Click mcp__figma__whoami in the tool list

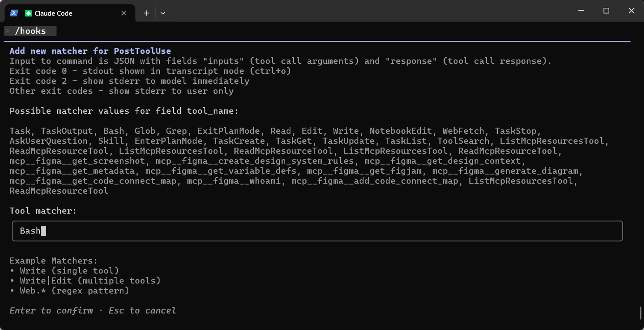tap(234, 181)
